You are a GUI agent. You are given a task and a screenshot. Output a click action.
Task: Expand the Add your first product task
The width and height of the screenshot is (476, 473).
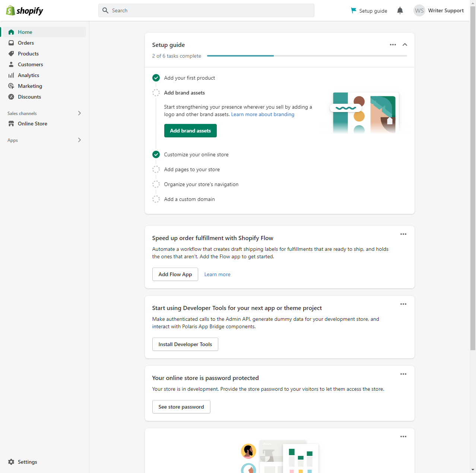(x=190, y=78)
